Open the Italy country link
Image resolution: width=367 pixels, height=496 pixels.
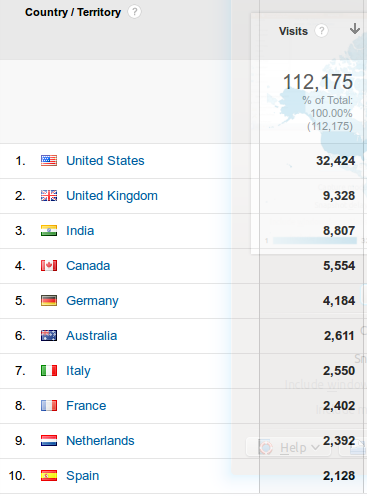coord(78,371)
